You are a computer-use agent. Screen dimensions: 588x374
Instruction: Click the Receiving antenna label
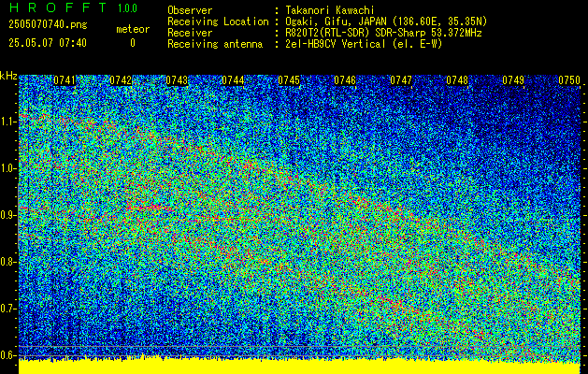215,44
